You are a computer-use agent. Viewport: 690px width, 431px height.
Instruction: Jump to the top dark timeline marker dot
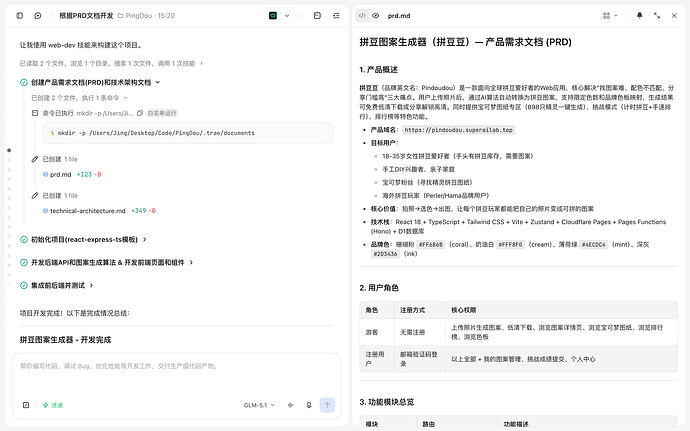tap(9, 150)
